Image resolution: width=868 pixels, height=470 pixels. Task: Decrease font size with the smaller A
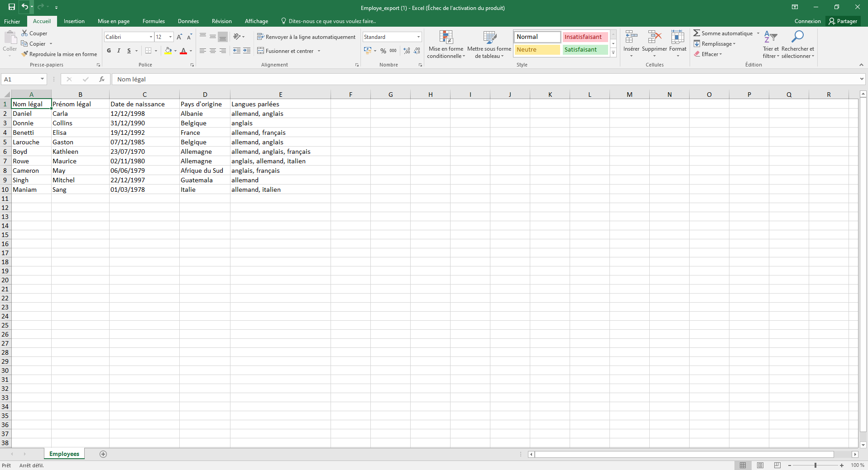tap(189, 37)
